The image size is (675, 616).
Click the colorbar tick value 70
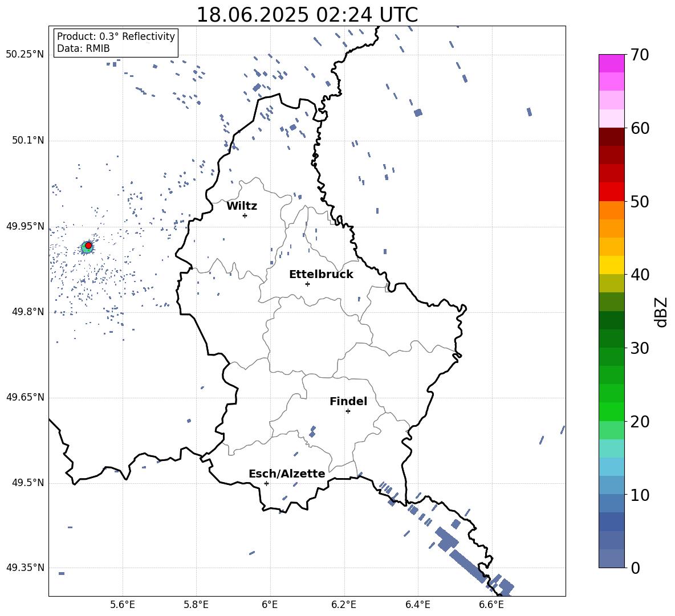640,55
